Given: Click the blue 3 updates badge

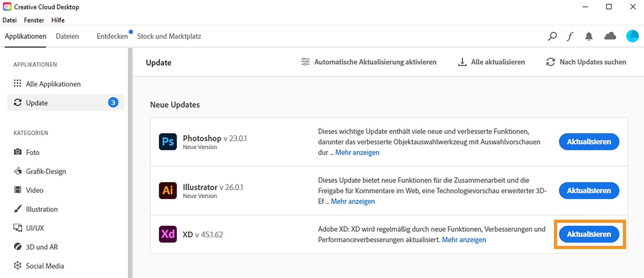Looking at the screenshot, I should tap(113, 102).
